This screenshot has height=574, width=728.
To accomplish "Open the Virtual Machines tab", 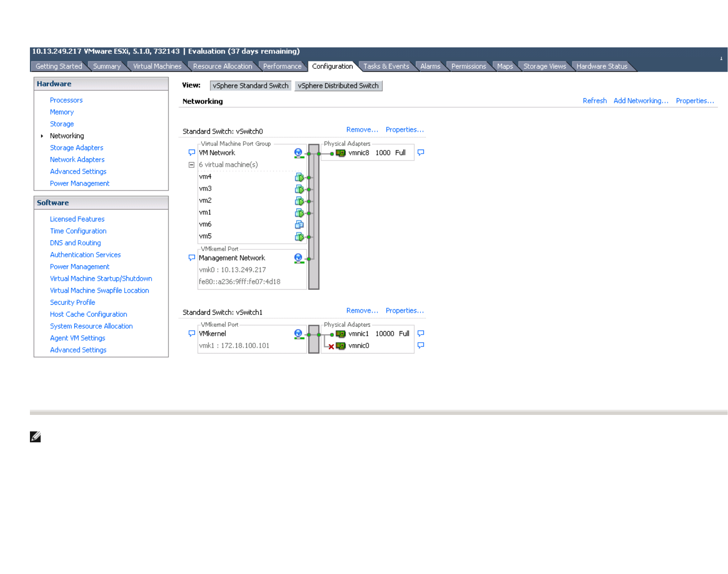I will pyautogui.click(x=157, y=66).
